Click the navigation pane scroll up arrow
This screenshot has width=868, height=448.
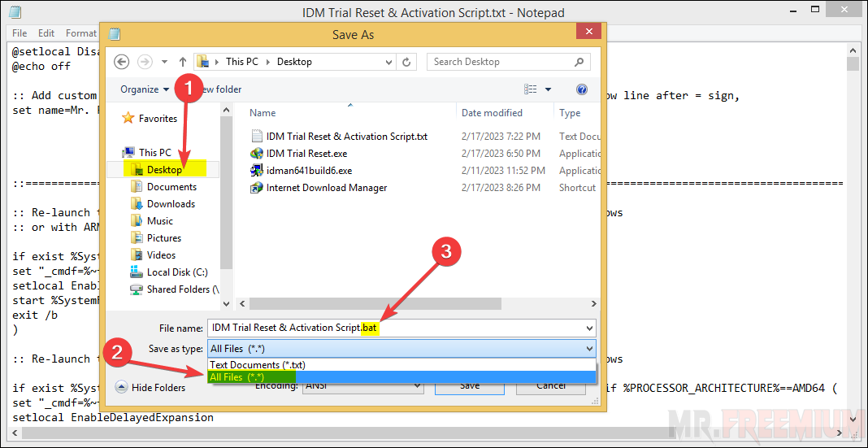coord(226,111)
